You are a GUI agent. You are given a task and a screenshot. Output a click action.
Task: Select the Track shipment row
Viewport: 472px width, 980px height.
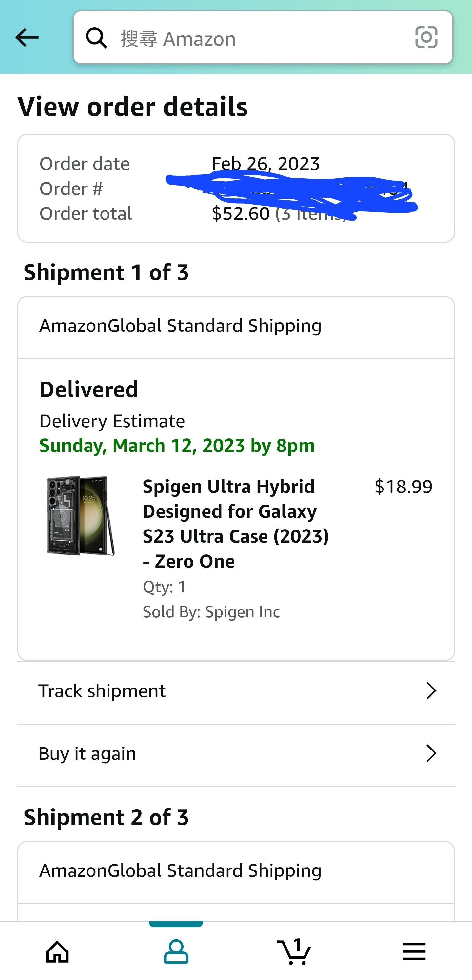point(236,691)
